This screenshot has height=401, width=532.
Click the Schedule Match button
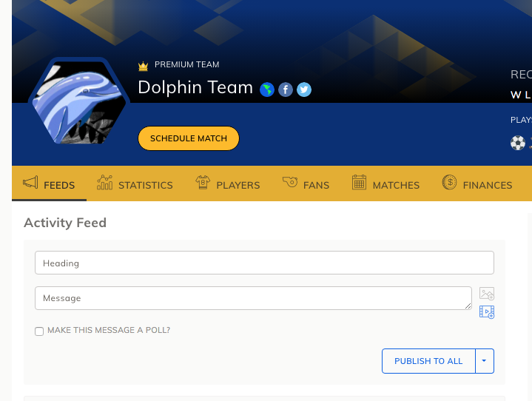click(x=189, y=138)
